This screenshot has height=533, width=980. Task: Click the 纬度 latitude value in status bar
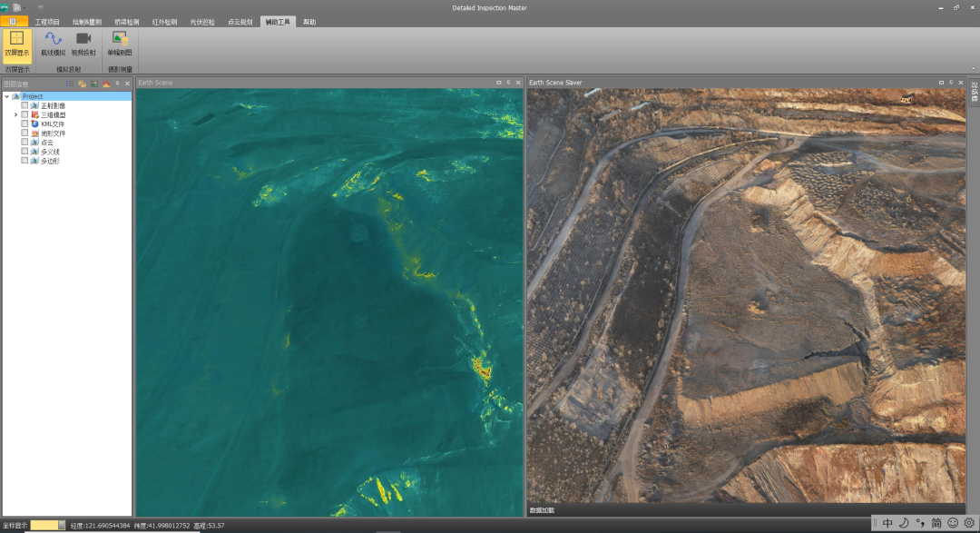click(x=162, y=526)
